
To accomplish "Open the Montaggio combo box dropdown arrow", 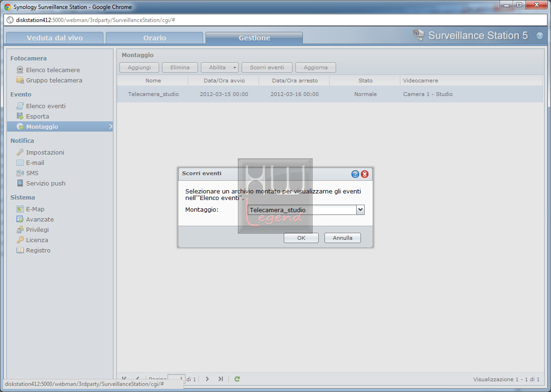I will pos(360,209).
